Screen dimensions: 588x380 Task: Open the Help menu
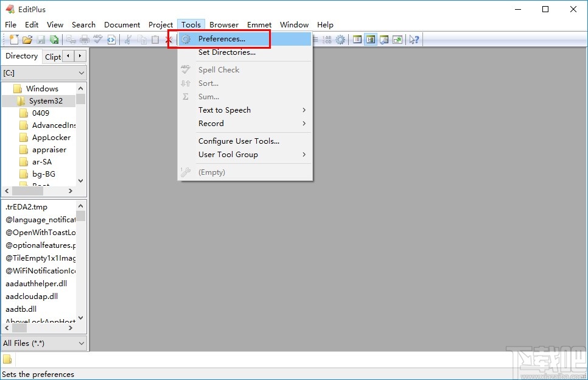tap(325, 25)
